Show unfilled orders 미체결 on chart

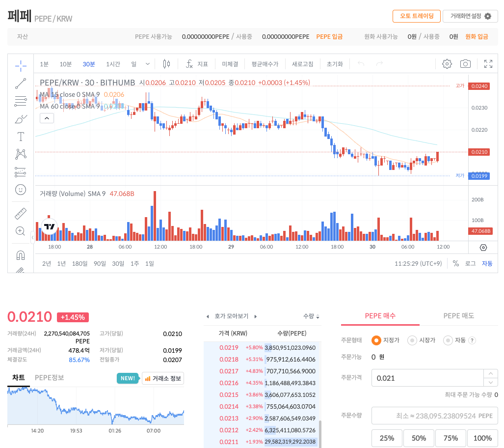230,64
